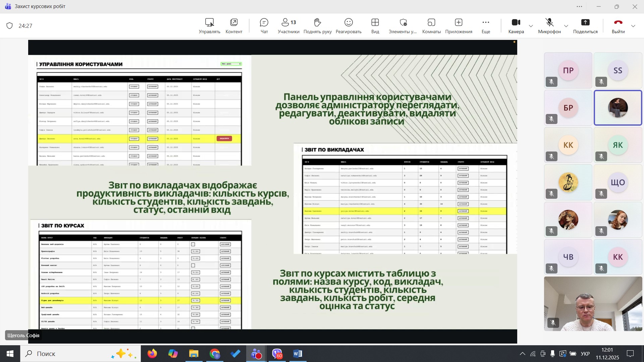Expand camera options chevron
Image resolution: width=644 pixels, height=362 pixels.
(x=531, y=26)
